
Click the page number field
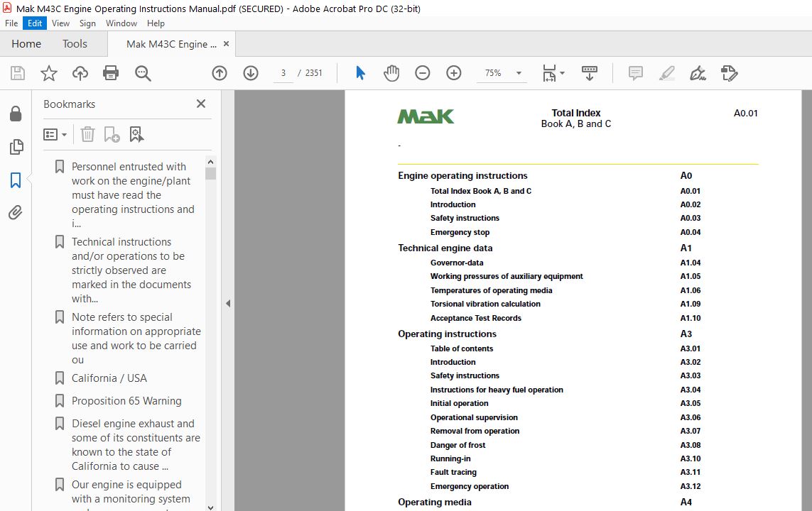point(283,73)
